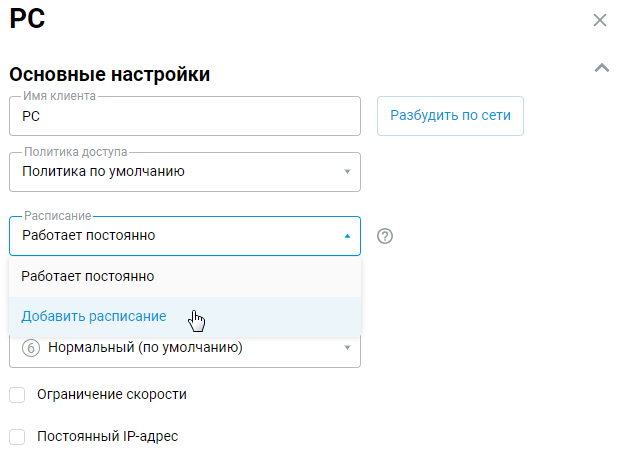Click the Имя клиента input field
Viewport: 622px width, 455px height.
(x=185, y=116)
